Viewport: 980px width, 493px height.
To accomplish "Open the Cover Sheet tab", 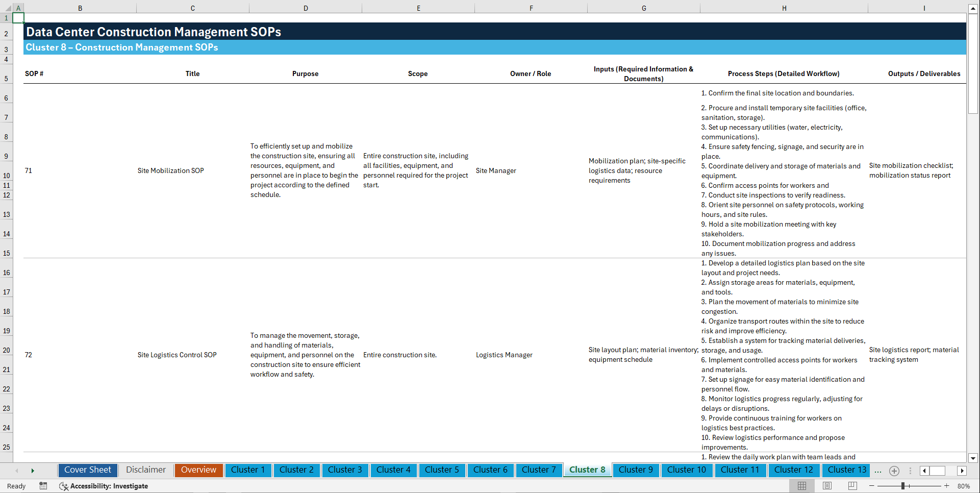I will point(87,470).
